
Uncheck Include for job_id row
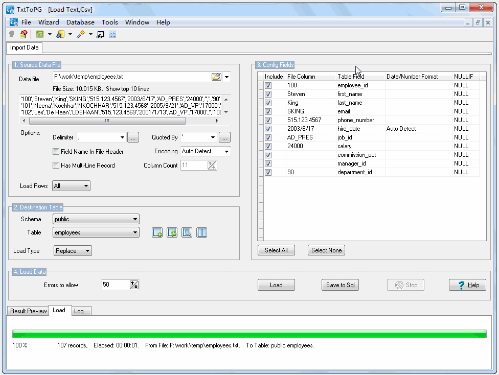pos(268,137)
